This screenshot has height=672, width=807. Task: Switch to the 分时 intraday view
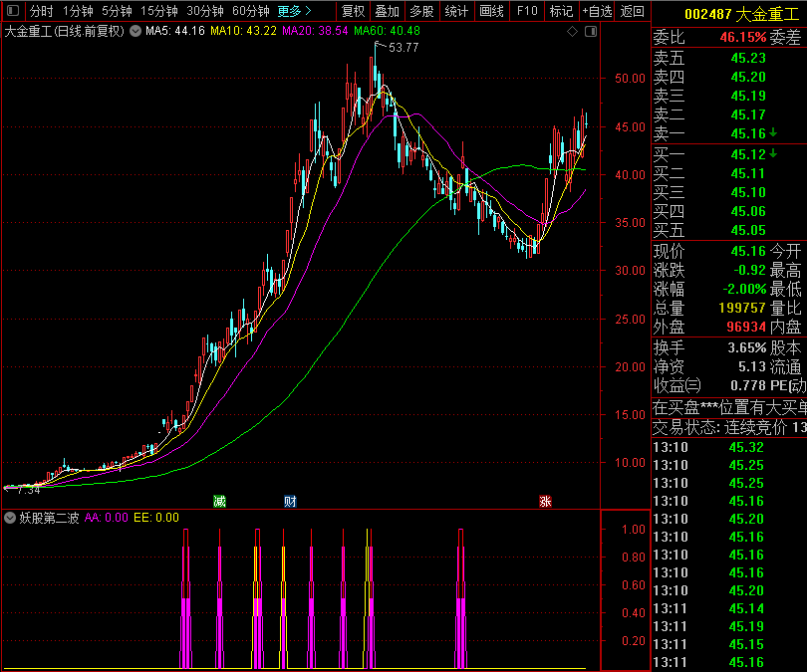coord(42,12)
